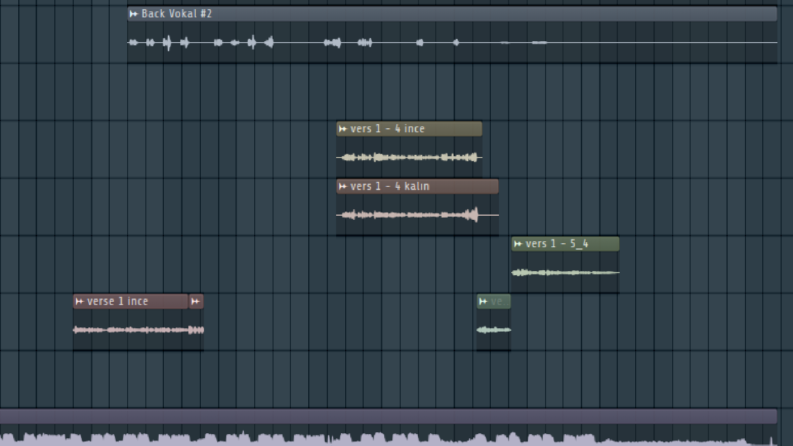Open clip menu icon of Back Vokal #2

pyautogui.click(x=134, y=14)
